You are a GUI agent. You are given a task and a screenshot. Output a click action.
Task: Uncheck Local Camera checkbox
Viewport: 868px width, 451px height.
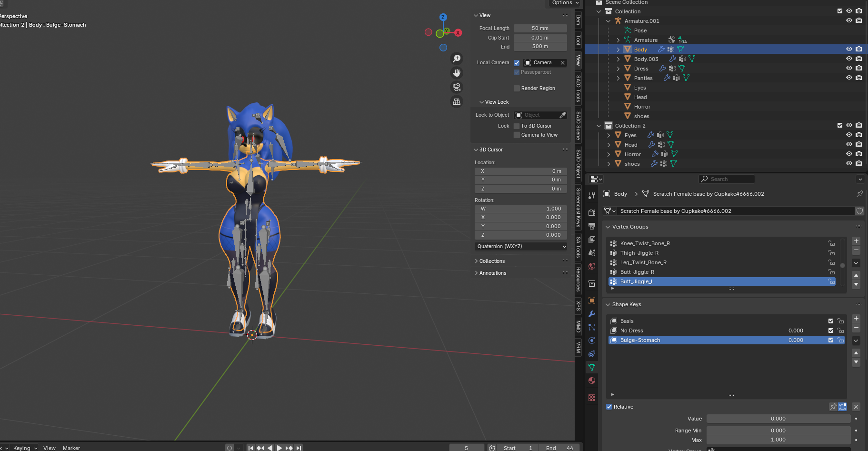click(517, 63)
